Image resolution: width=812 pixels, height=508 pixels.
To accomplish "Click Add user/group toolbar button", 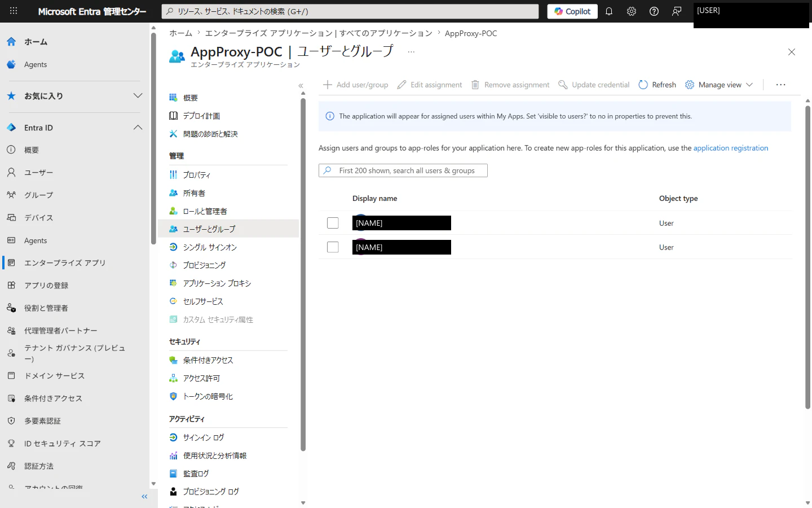I will 356,85.
